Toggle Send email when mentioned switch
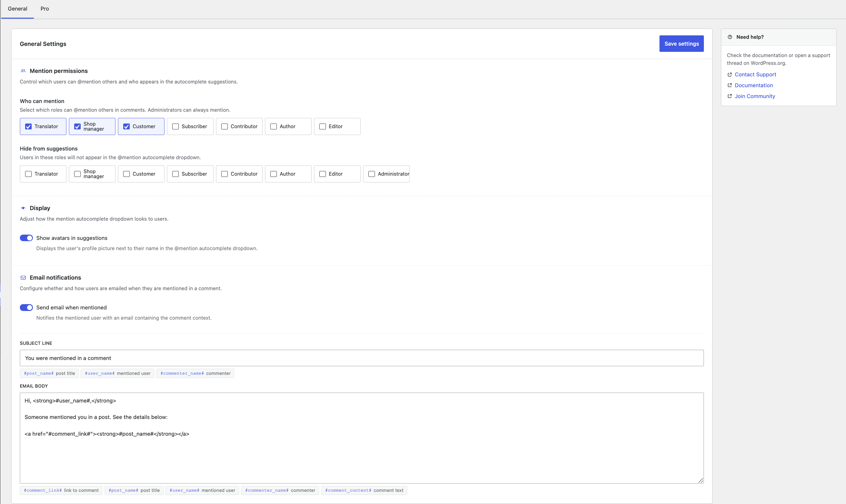The height and width of the screenshot is (504, 846). click(26, 308)
